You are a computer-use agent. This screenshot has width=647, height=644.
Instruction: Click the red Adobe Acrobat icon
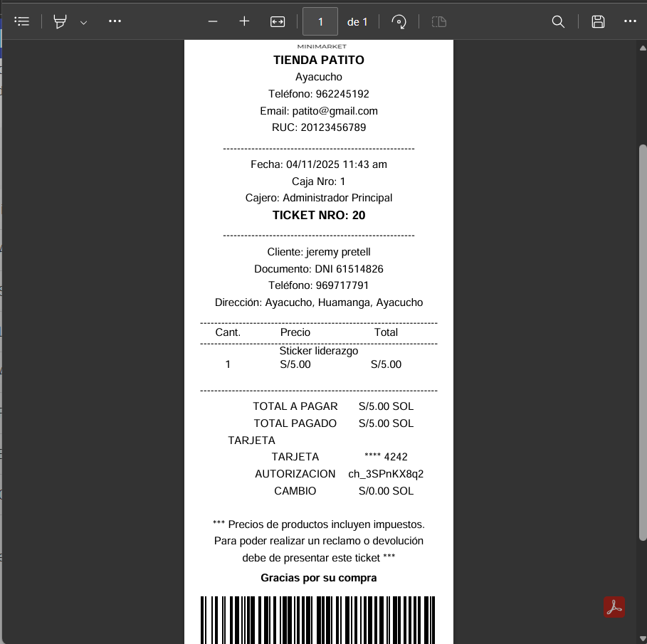[x=614, y=607]
